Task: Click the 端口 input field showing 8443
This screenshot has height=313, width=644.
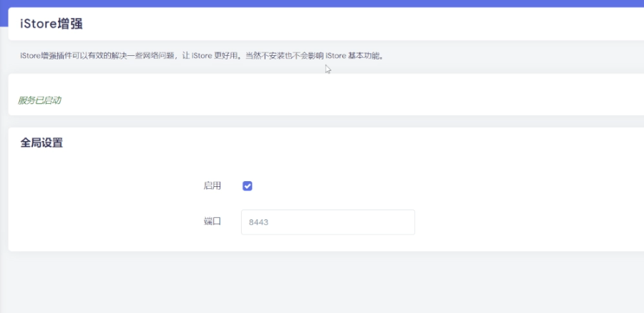Action: click(328, 222)
